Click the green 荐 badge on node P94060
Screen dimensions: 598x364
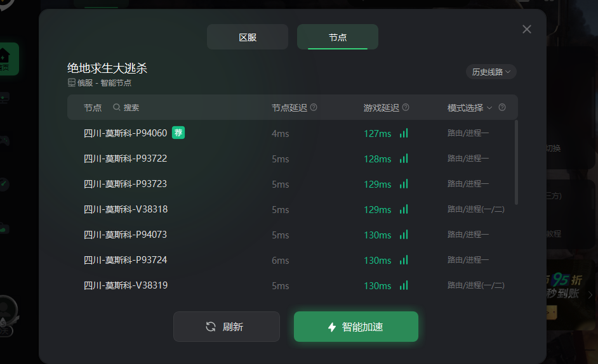[x=178, y=133]
